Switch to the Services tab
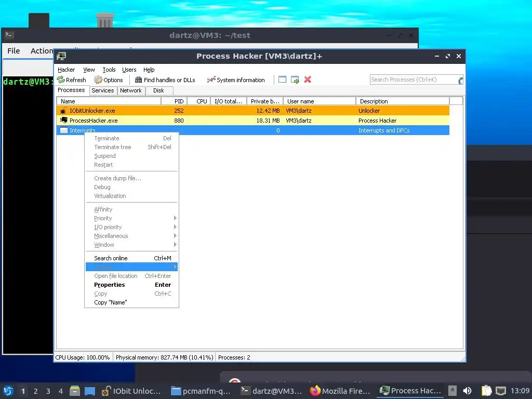 point(103,90)
